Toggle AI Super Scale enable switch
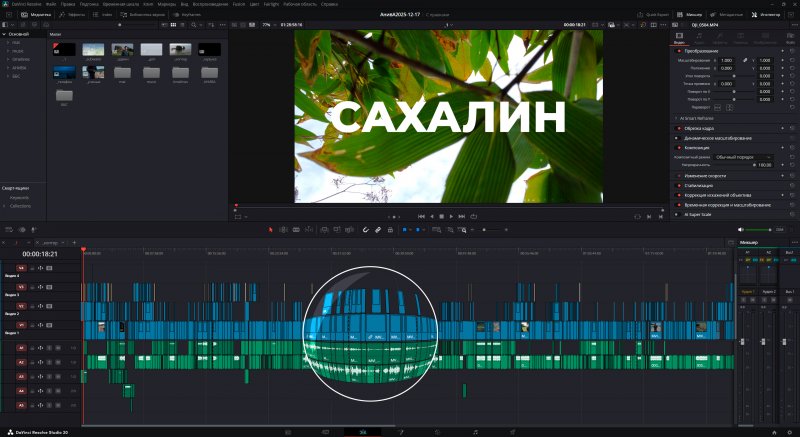This screenshot has width=800, height=437. point(679,215)
